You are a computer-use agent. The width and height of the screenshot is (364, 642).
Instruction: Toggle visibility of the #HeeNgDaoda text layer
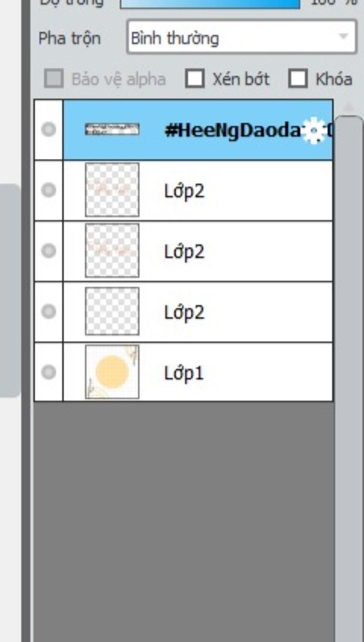pos(49,129)
